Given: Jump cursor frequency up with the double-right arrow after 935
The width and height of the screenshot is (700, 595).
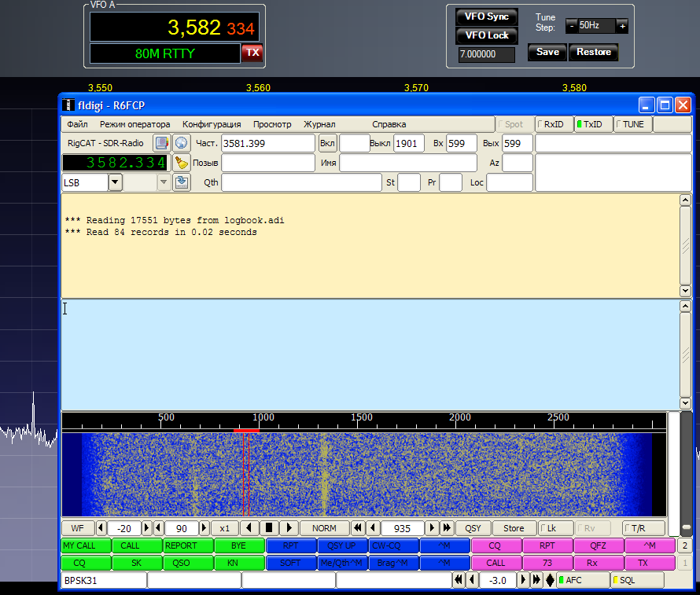Looking at the screenshot, I should pos(447,528).
